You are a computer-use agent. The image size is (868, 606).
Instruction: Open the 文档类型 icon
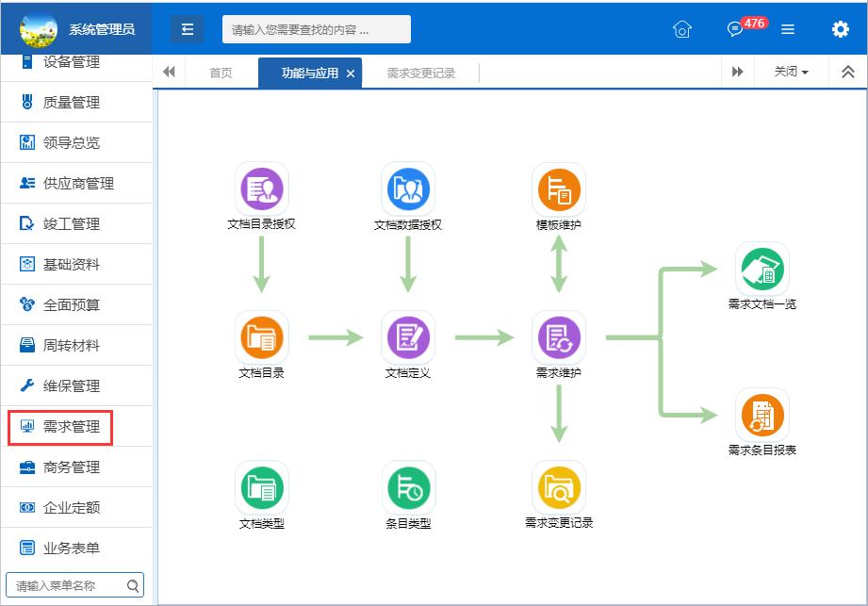(x=261, y=487)
